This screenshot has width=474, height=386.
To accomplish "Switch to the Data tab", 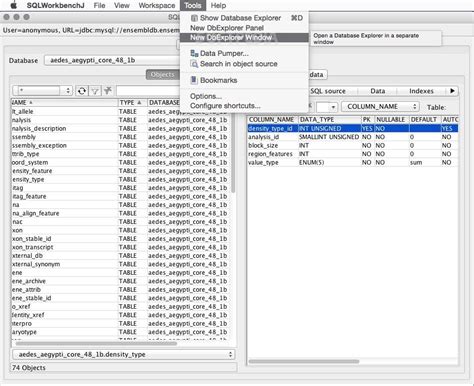I will point(378,91).
